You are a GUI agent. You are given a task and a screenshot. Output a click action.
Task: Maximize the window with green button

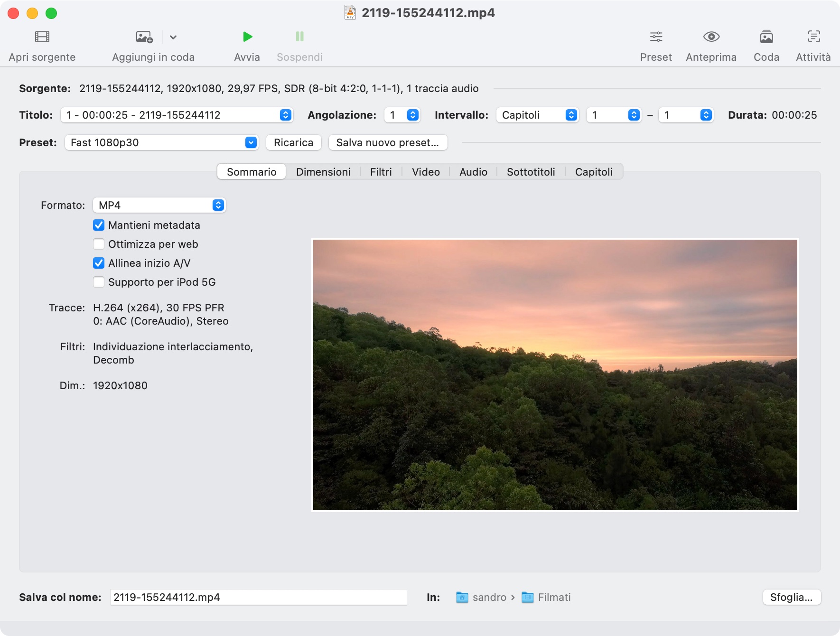click(51, 13)
